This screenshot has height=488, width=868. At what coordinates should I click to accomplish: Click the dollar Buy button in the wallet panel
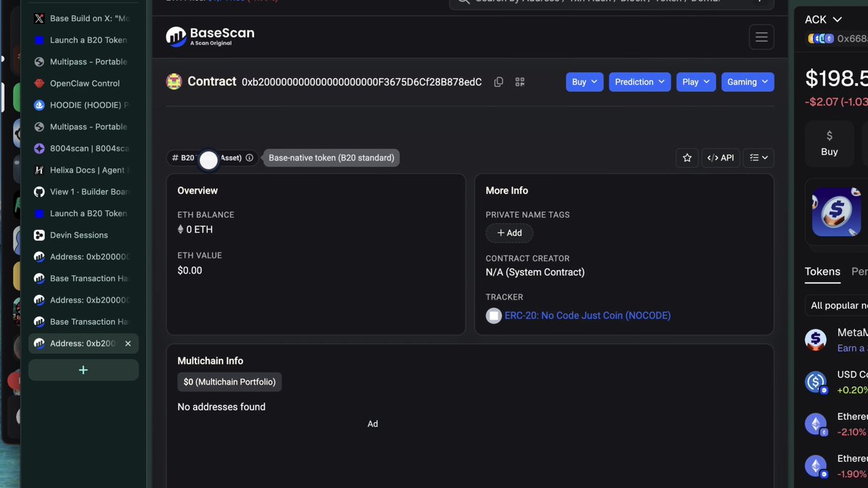pos(829,144)
